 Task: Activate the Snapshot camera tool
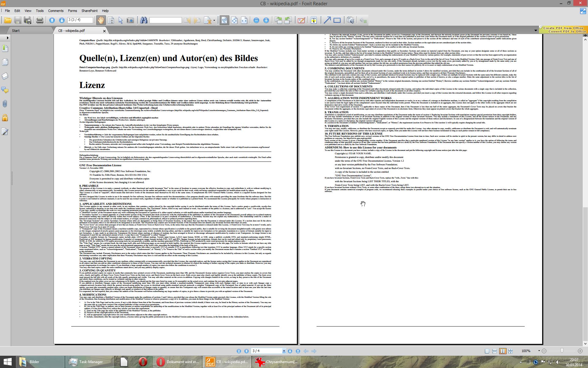pos(130,20)
